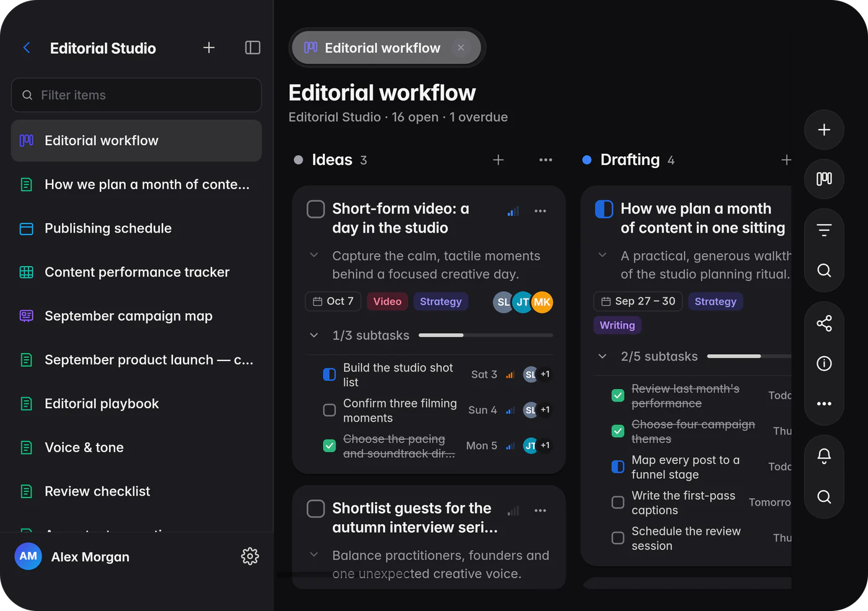
Task: Check Confirm three filming moments subtask
Action: click(x=329, y=410)
